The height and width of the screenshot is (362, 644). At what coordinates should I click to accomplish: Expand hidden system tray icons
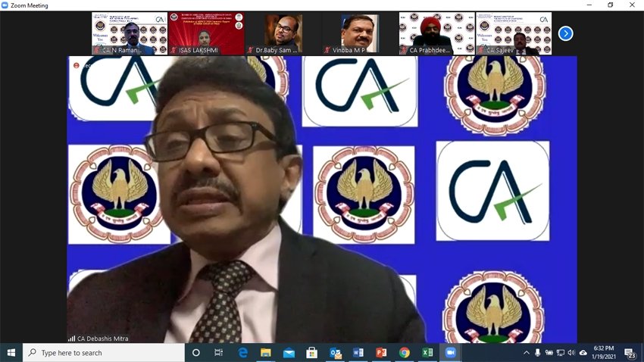pyautogui.click(x=527, y=353)
